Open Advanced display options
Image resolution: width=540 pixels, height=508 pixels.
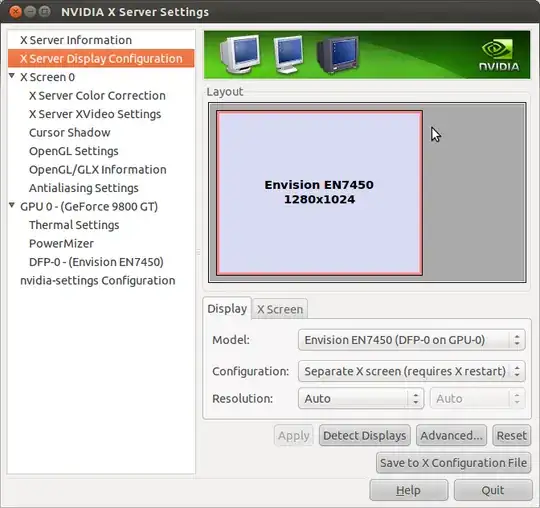pyautogui.click(x=451, y=436)
